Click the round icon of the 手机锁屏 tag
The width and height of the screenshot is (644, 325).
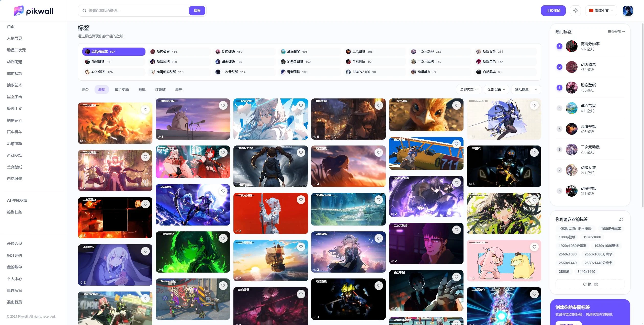[x=348, y=62]
